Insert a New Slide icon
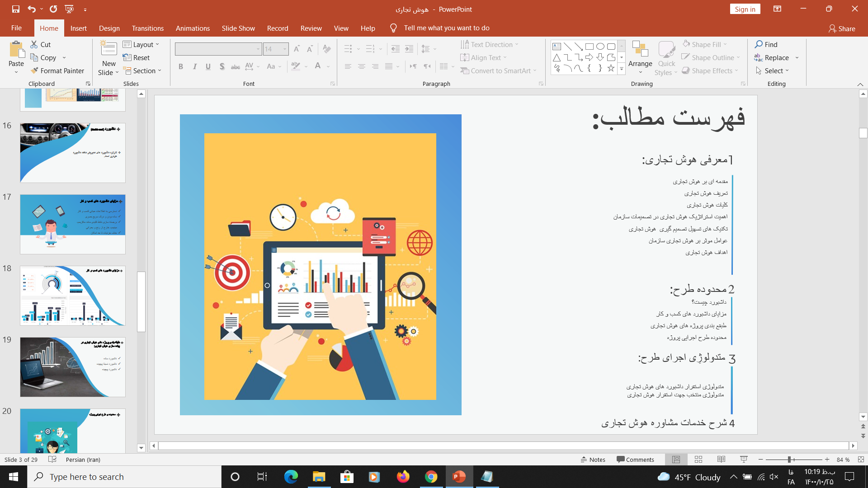Screen dimensions: 868x488 click(108, 49)
